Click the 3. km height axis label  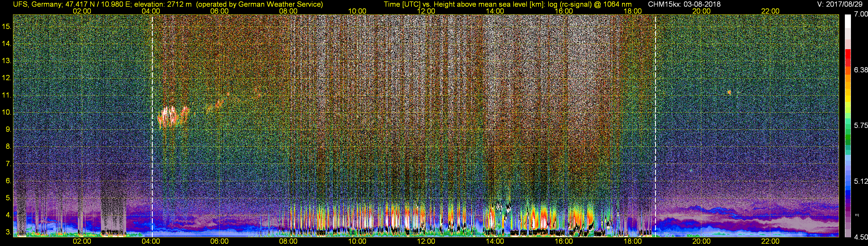pyautogui.click(x=8, y=232)
